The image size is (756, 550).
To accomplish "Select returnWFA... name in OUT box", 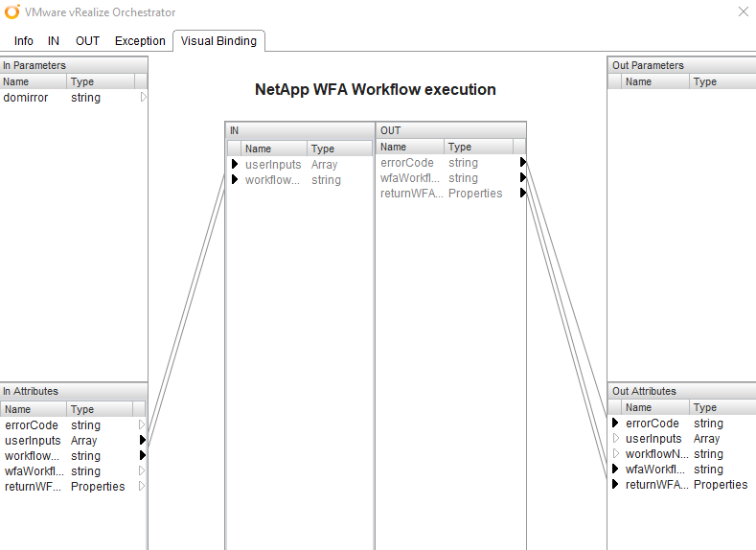I will coord(411,194).
